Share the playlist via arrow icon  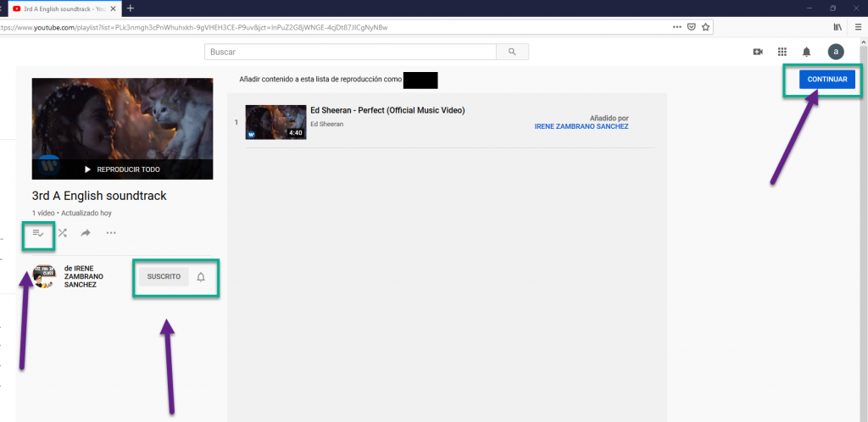click(x=86, y=233)
